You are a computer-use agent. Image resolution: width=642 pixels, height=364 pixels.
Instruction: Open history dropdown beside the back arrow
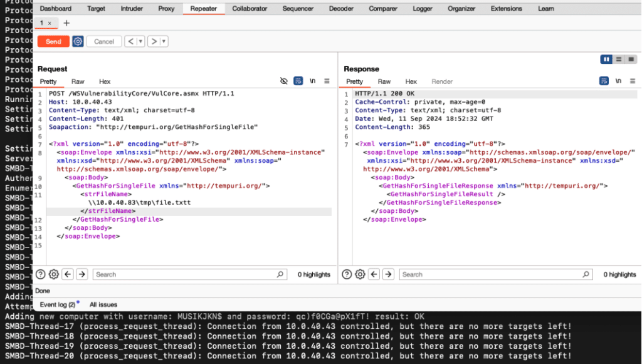(140, 41)
